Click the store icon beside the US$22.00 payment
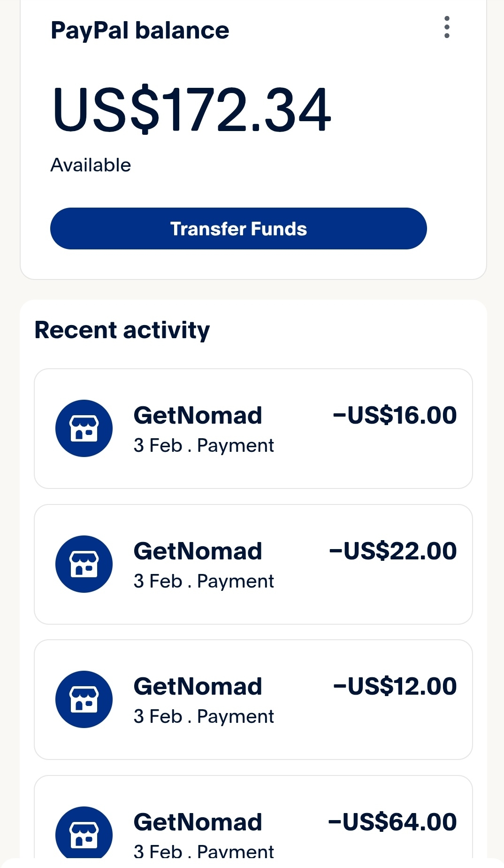Viewport: 504px width, 868px height. (84, 564)
